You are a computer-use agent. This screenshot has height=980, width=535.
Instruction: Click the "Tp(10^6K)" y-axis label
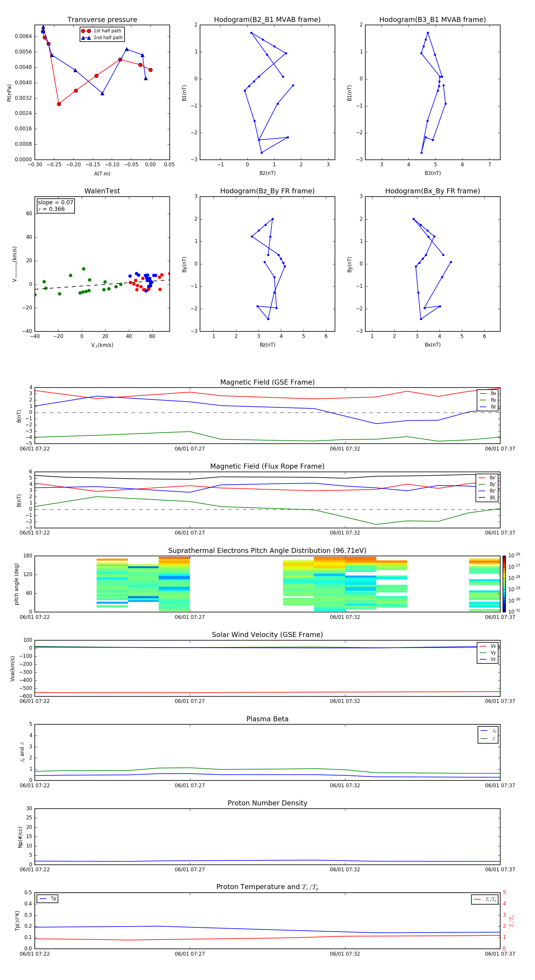click(17, 921)
